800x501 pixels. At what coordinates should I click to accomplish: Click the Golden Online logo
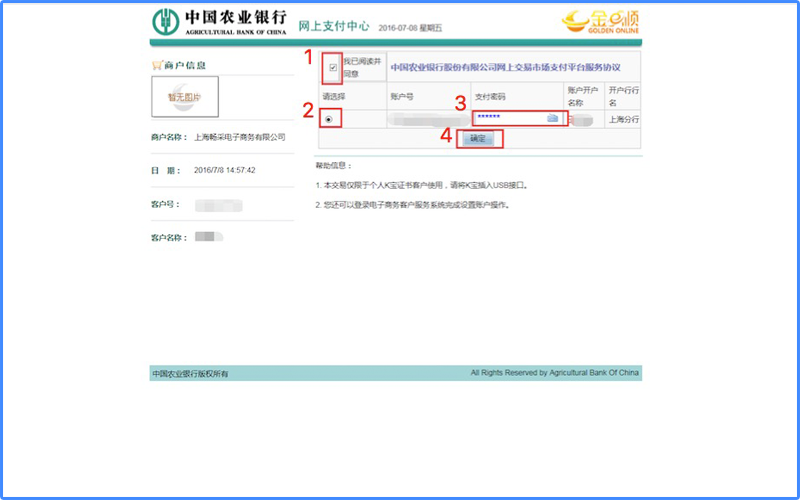pos(598,21)
